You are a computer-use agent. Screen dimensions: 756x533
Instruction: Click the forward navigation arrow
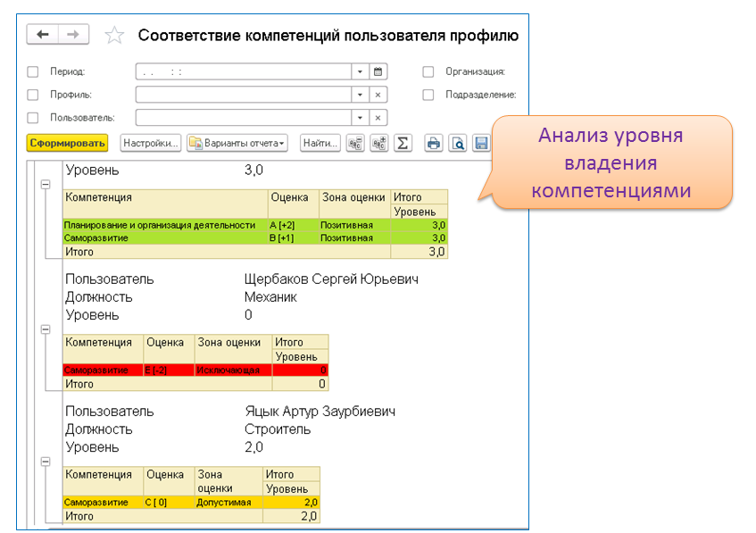(72, 35)
